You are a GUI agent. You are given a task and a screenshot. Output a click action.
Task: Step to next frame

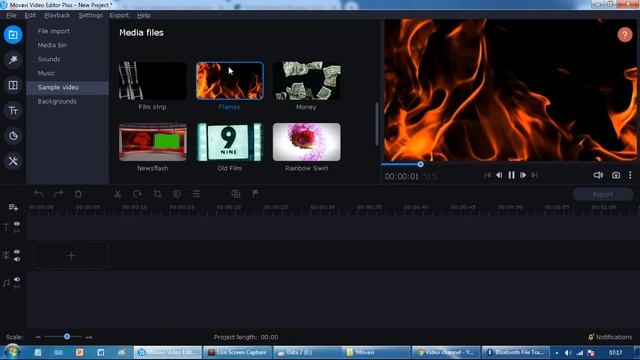click(x=523, y=175)
